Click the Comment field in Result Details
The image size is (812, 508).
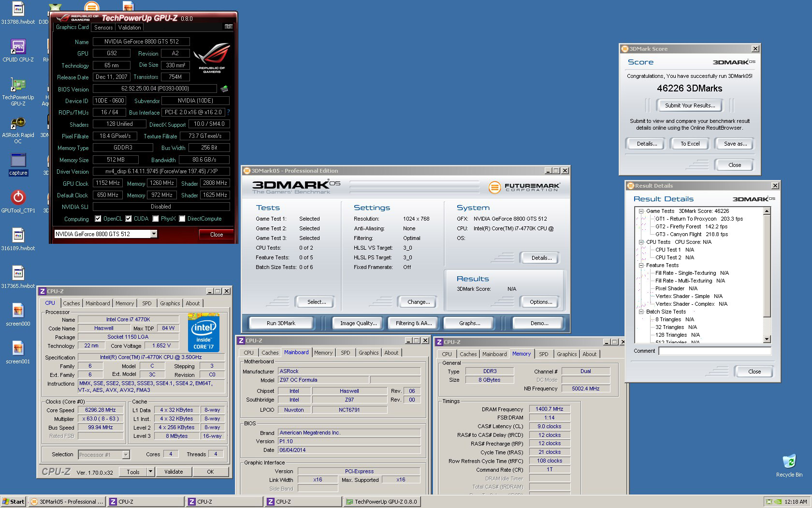point(714,351)
